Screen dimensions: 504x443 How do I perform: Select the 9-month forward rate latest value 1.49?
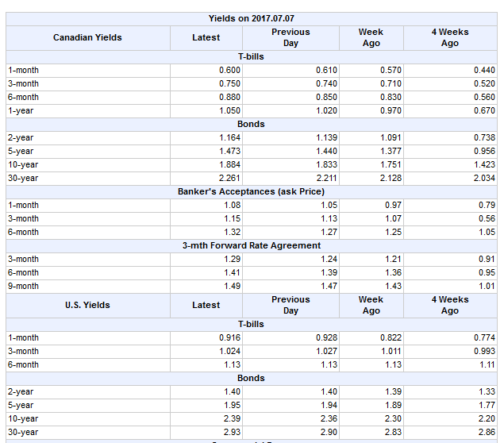(232, 286)
